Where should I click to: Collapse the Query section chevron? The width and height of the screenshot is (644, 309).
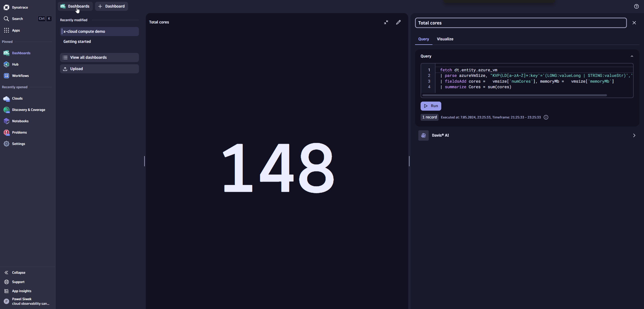click(x=632, y=56)
